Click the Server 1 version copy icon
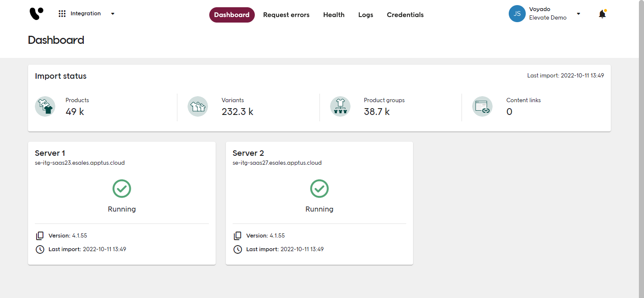This screenshot has height=298, width=644. (x=40, y=236)
